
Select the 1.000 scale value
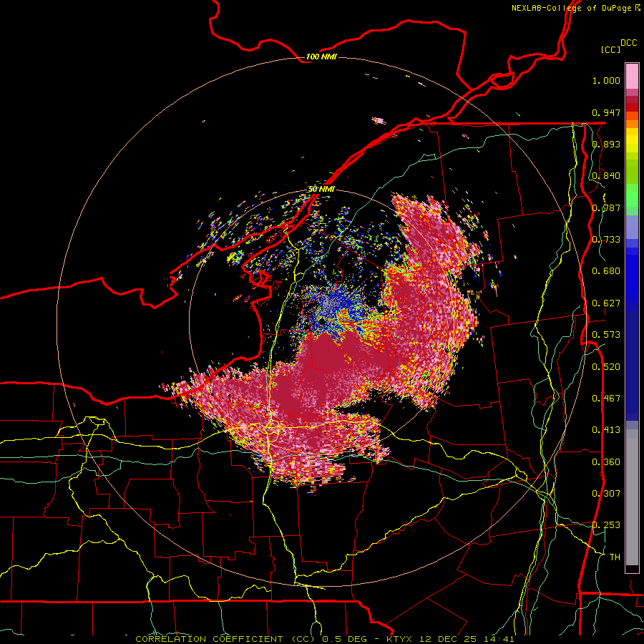[606, 80]
